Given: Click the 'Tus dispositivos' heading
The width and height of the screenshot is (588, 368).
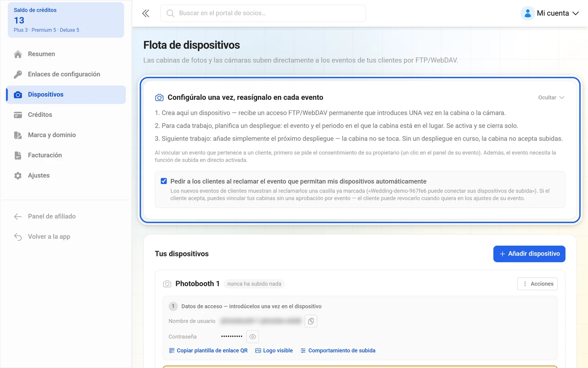Looking at the screenshot, I should tap(182, 254).
